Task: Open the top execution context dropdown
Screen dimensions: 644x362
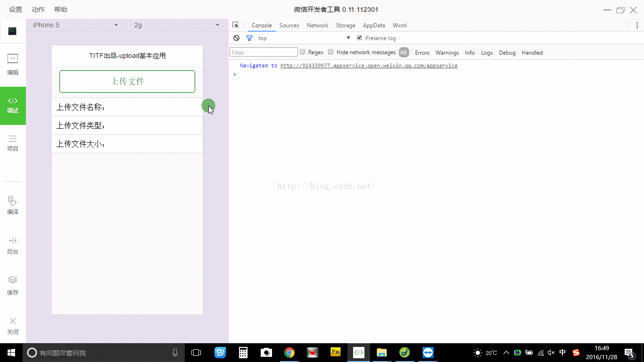Action: 304,38
